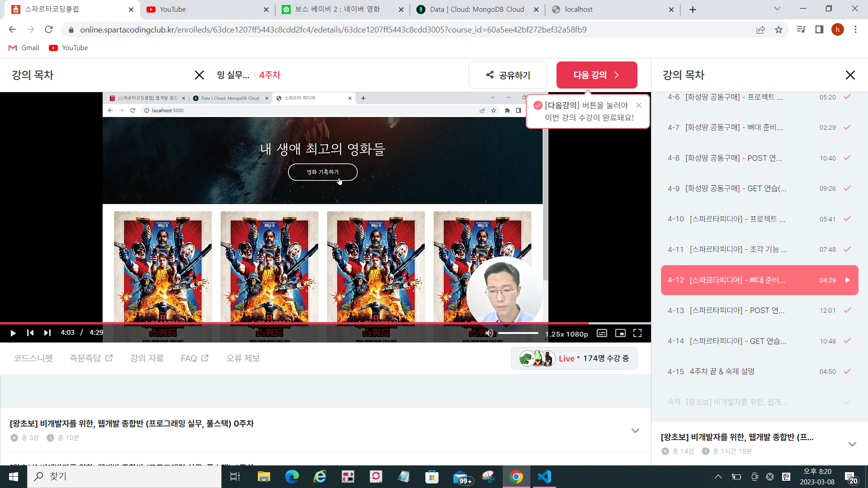The image size is (868, 488).
Task: Open the Chrome profile avatar h
Action: [837, 29]
